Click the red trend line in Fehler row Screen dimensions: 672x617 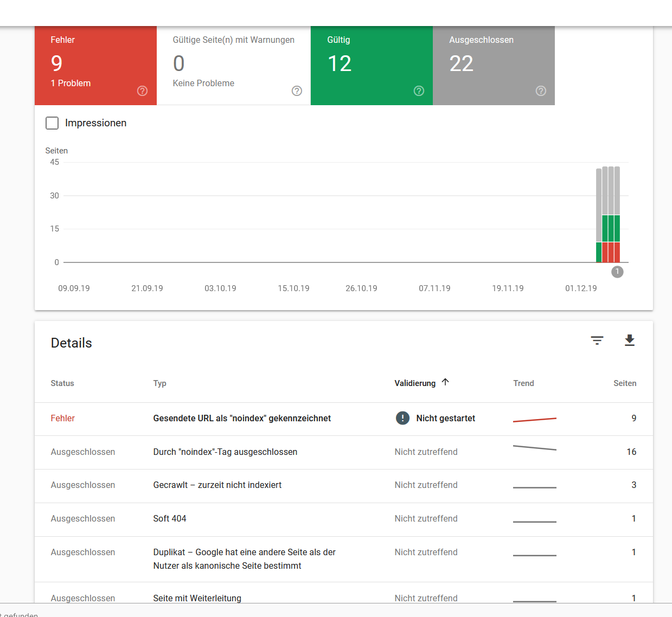(x=535, y=420)
